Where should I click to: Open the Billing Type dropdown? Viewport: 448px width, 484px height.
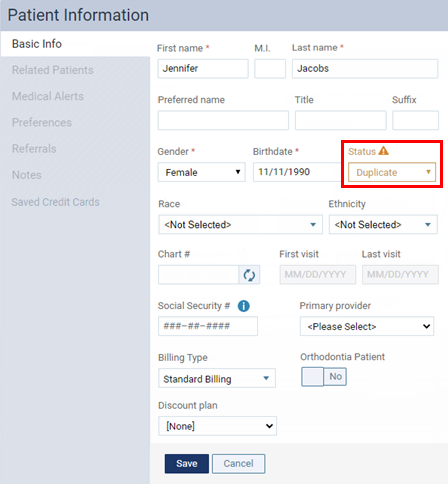tap(217, 378)
